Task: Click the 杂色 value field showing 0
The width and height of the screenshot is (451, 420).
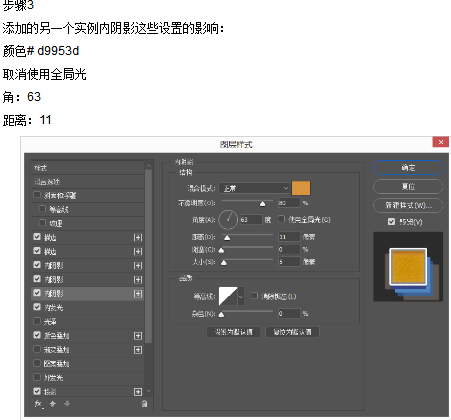Action: click(x=289, y=313)
